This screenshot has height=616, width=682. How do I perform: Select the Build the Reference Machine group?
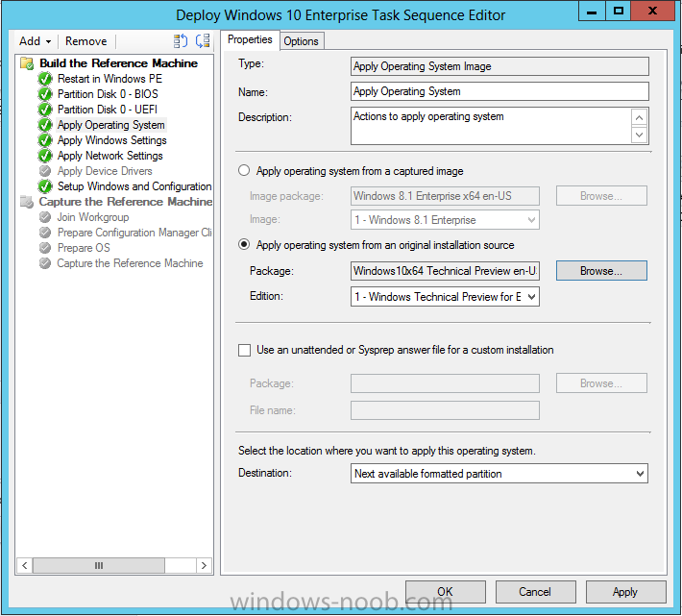click(119, 63)
